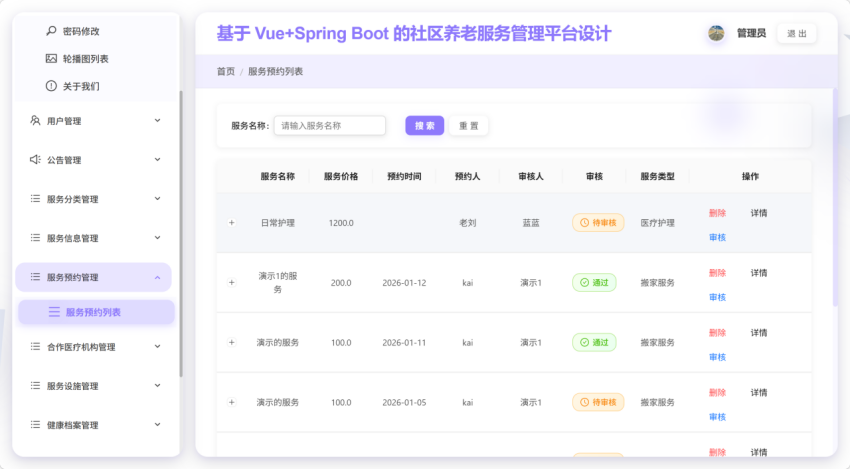Click the 搜索 search button
The image size is (850, 469).
click(x=424, y=126)
